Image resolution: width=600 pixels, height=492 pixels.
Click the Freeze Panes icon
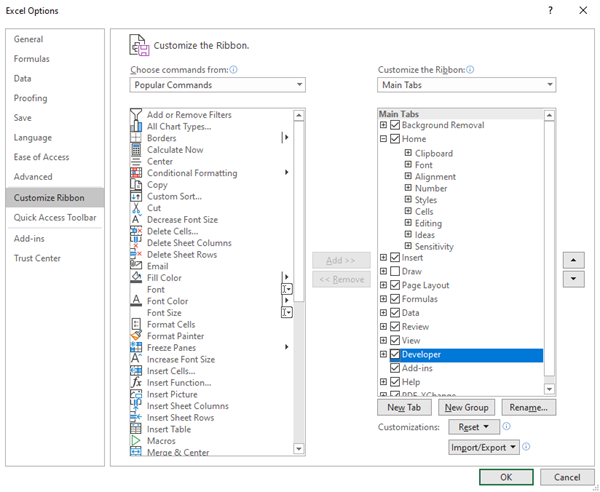[x=136, y=348]
